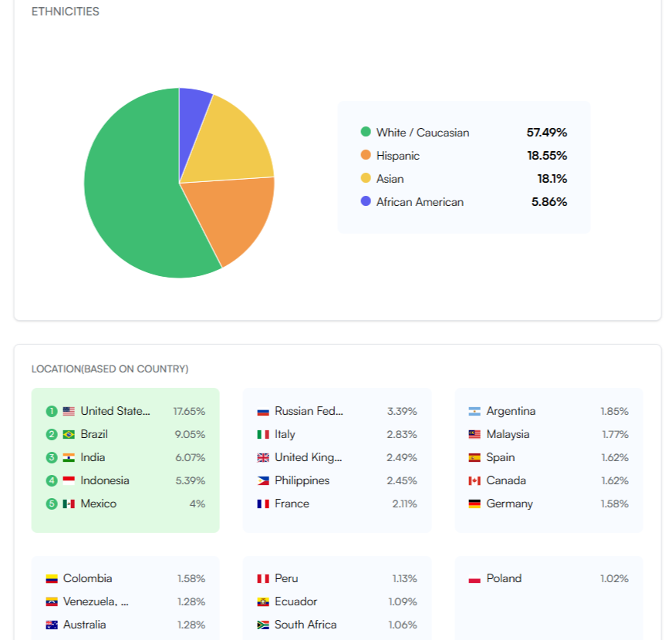672x640 pixels.
Task: Click the green White / Caucasian legend dot
Action: pyautogui.click(x=366, y=132)
